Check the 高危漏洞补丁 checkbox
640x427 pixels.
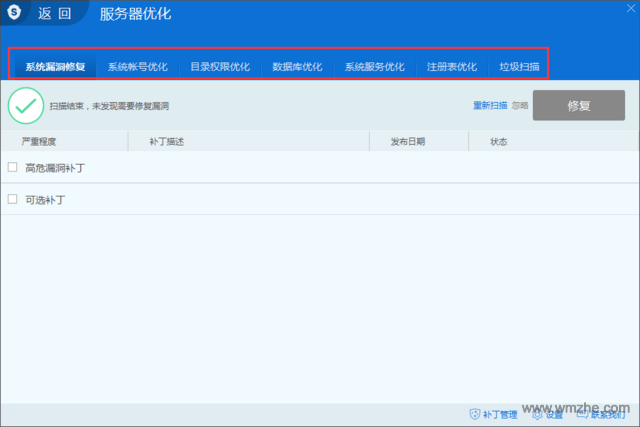(13, 167)
